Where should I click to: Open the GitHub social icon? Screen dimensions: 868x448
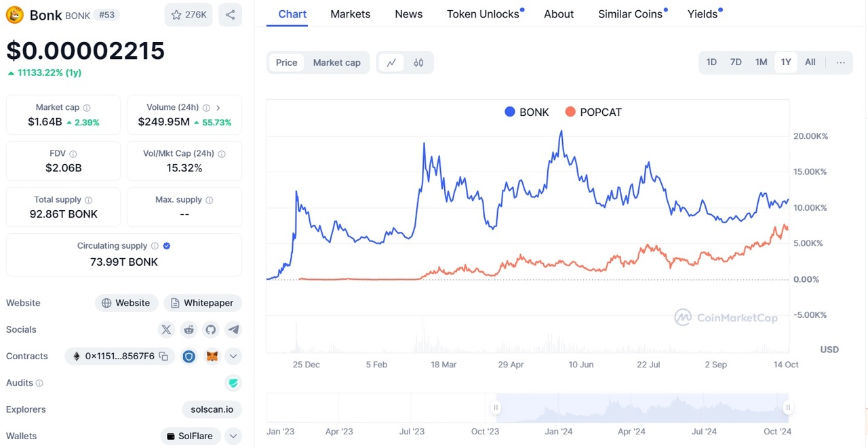(211, 329)
